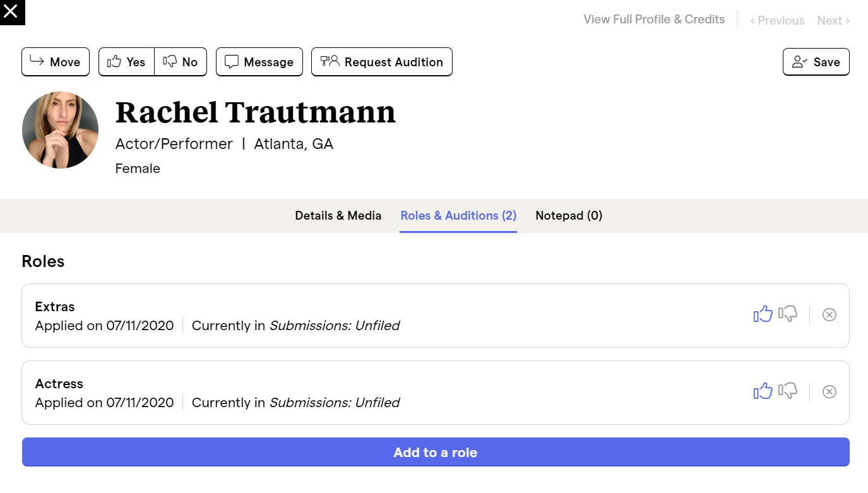This screenshot has height=493, width=868.
Task: Select the Roles & Auditions tab
Action: point(458,215)
